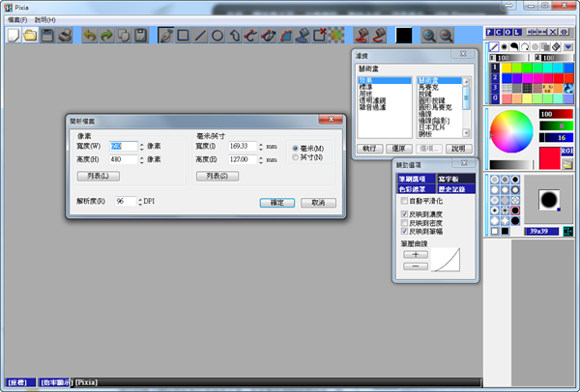The height and width of the screenshot is (392, 580).
Task: Select the straight line tool
Action: (x=200, y=36)
